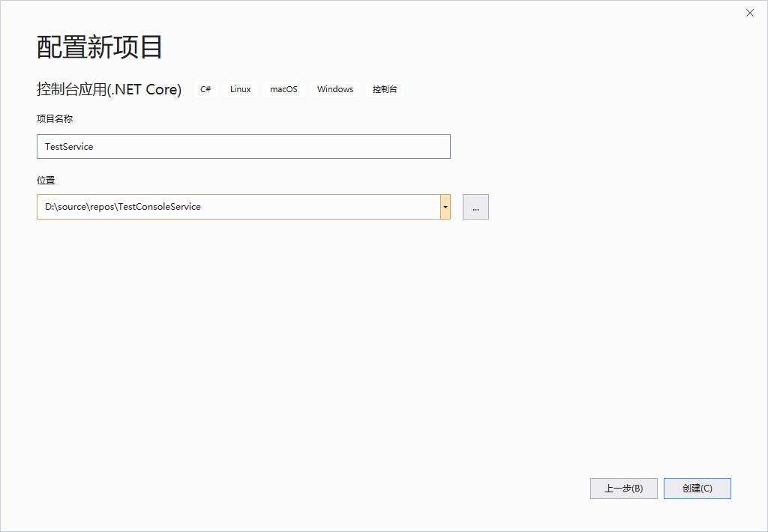Click the empty dialog area below the location field

[x=300, y=337]
